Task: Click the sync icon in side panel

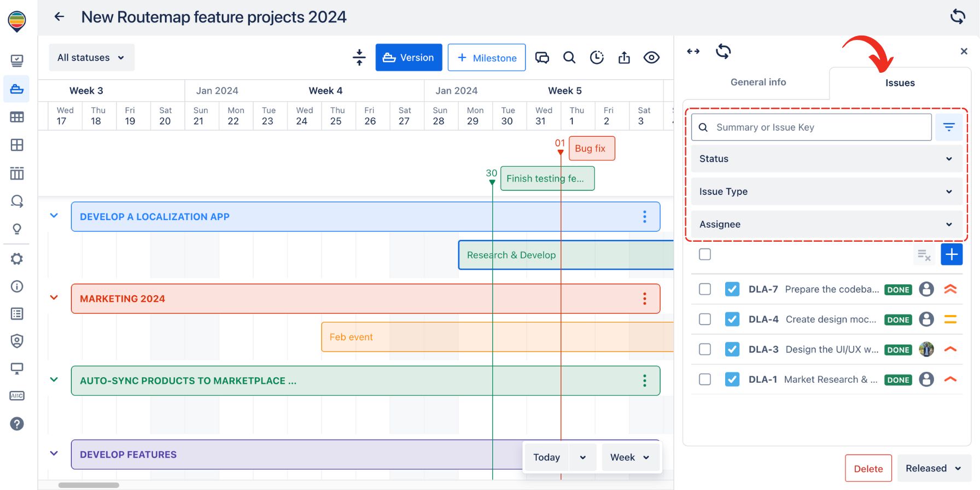Action: (x=723, y=51)
